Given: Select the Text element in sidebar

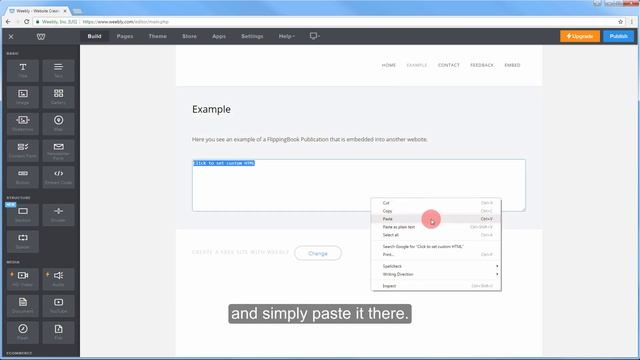Looking at the screenshot, I should pyautogui.click(x=58, y=70).
